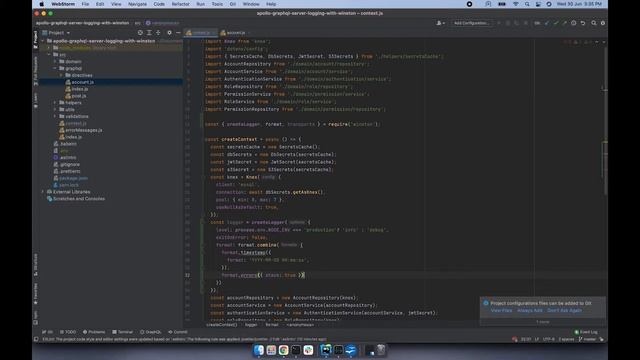Expand External Libraries node
Screen dimensions: 640x360
point(43,192)
